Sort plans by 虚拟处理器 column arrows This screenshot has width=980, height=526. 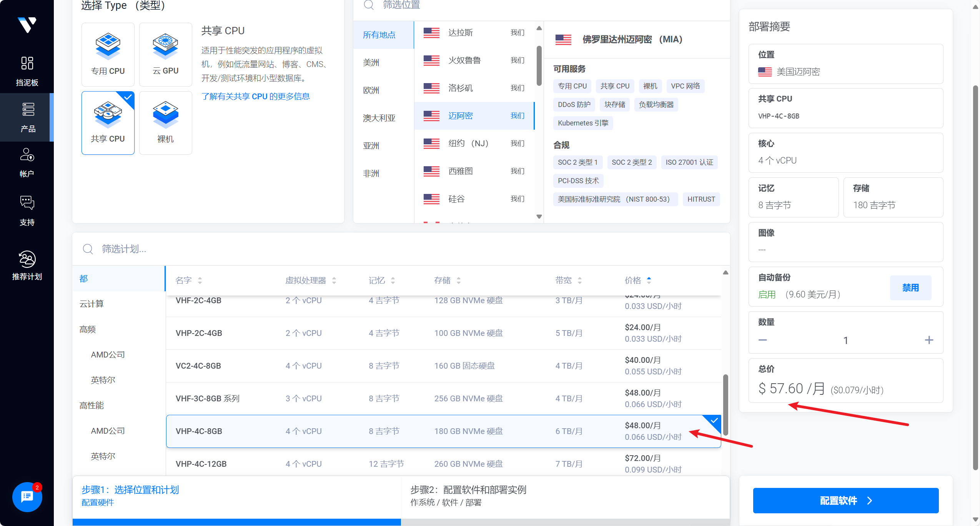(x=334, y=281)
